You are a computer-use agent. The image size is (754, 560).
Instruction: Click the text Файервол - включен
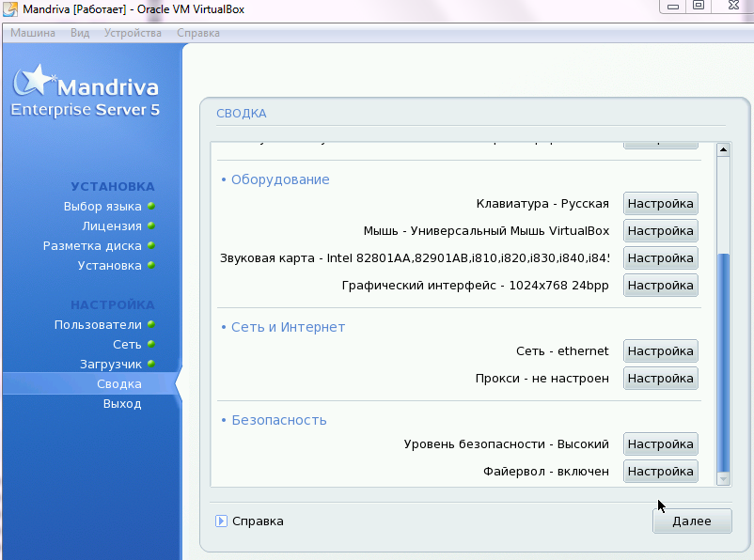pos(546,472)
